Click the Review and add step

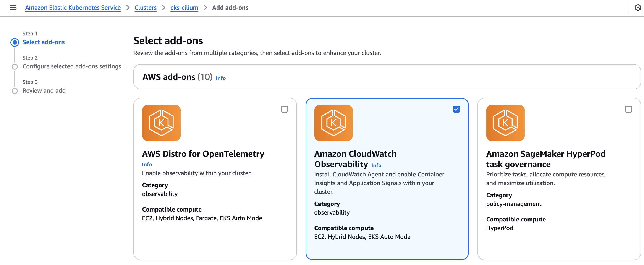(44, 90)
